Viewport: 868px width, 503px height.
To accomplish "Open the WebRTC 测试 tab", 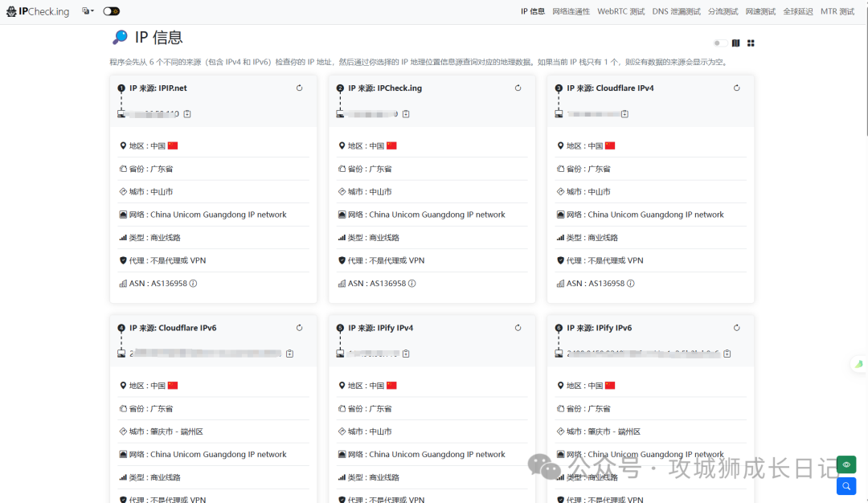I will [620, 11].
